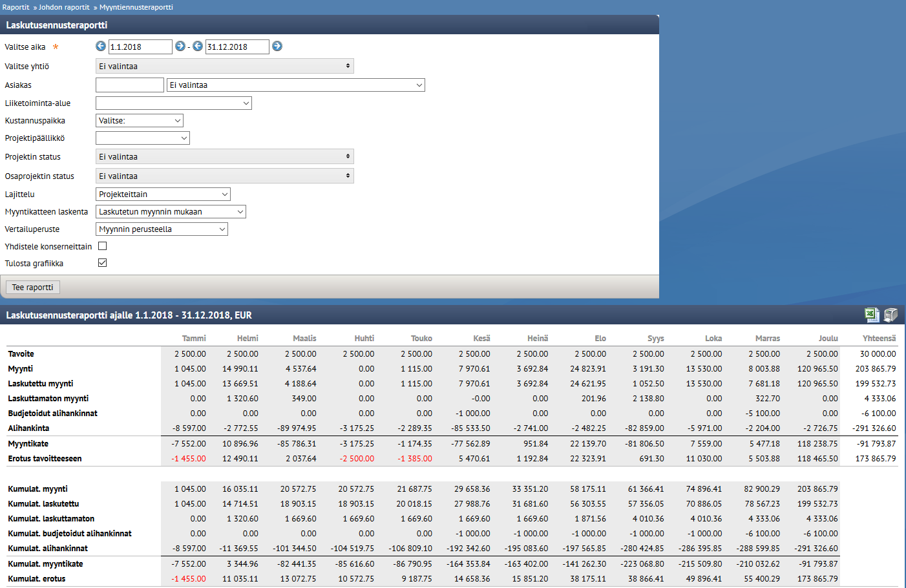The height and width of the screenshot is (588, 906).
Task: Open the Myyntikatteen laskenta dropdown
Action: [x=171, y=211]
